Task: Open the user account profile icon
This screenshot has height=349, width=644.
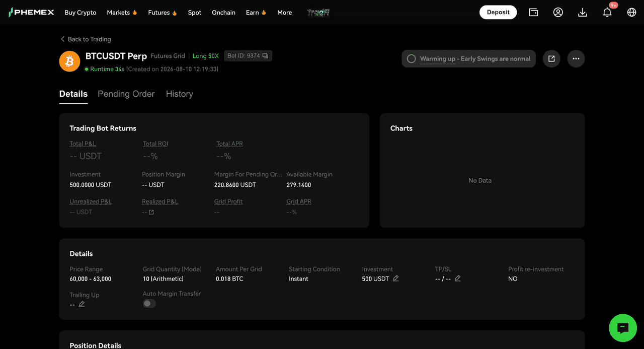Action: pyautogui.click(x=558, y=12)
